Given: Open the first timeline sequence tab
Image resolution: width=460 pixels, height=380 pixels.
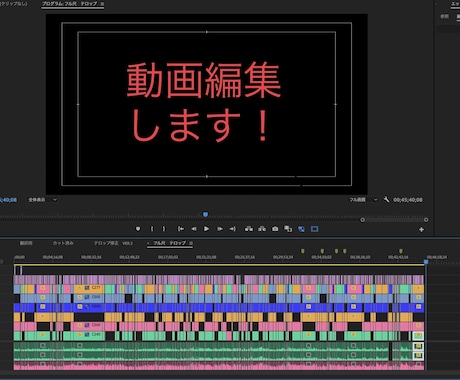Looking at the screenshot, I should [x=26, y=243].
